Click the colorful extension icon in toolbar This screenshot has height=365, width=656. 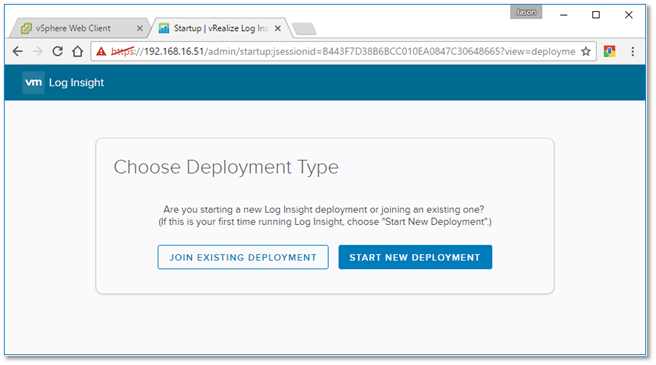pos(609,51)
